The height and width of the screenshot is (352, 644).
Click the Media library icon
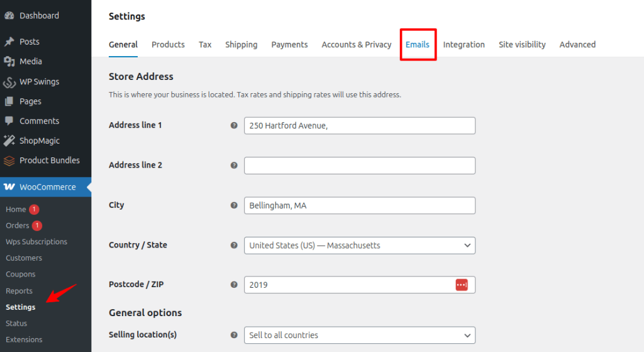click(x=9, y=61)
